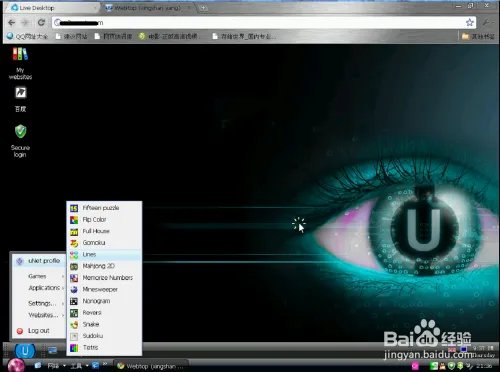Image resolution: width=500 pixels, height=372 pixels.
Task: Open the Baidu shortcut desktop icon
Action: tap(20, 99)
